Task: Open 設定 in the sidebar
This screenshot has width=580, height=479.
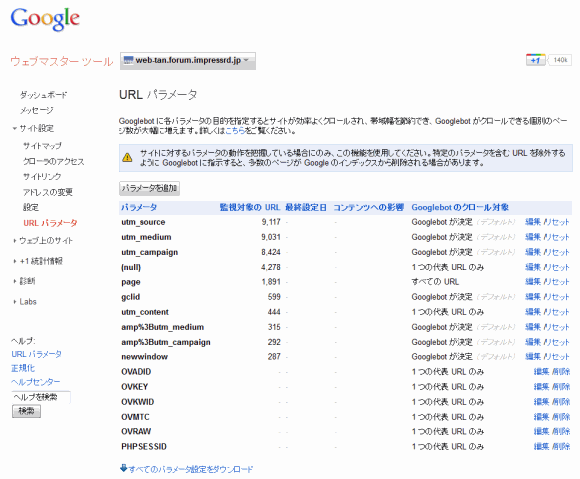Action: (x=31, y=207)
